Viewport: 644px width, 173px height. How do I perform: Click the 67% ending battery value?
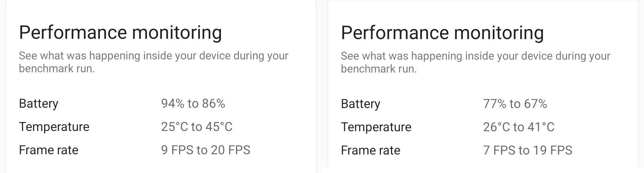click(x=535, y=104)
